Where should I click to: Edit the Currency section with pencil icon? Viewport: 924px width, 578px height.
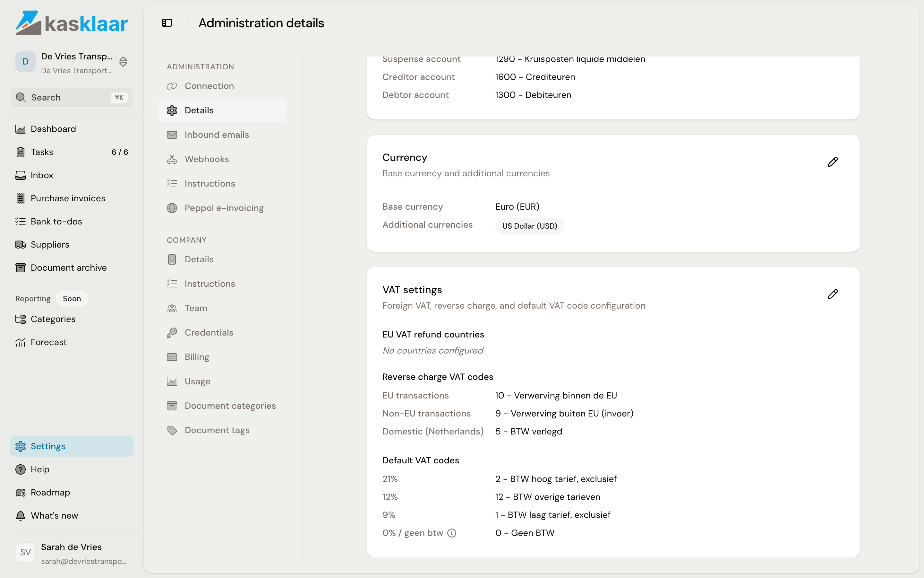pyautogui.click(x=833, y=162)
